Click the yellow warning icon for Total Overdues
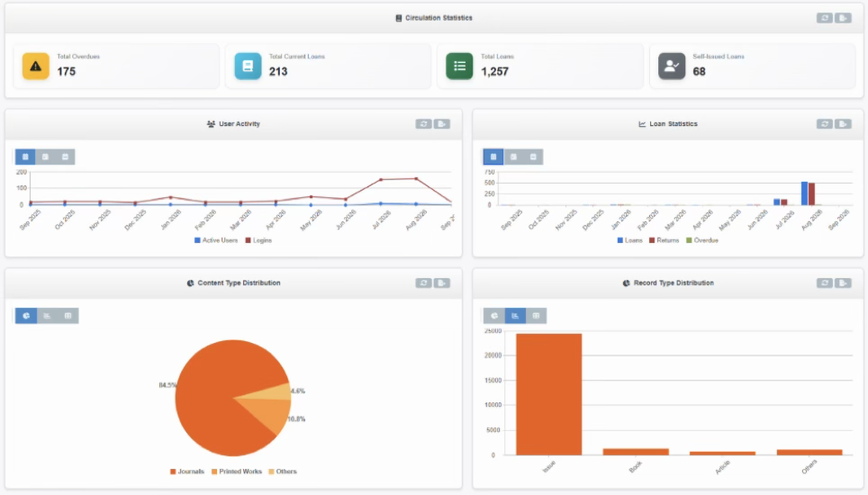868x495 pixels. (35, 67)
